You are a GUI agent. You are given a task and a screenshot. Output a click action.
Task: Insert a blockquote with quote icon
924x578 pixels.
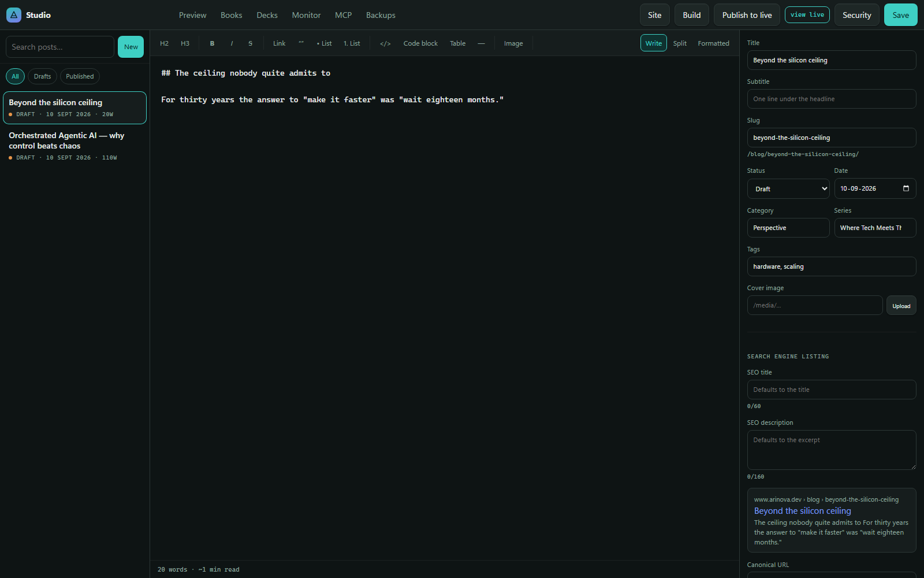pos(301,43)
